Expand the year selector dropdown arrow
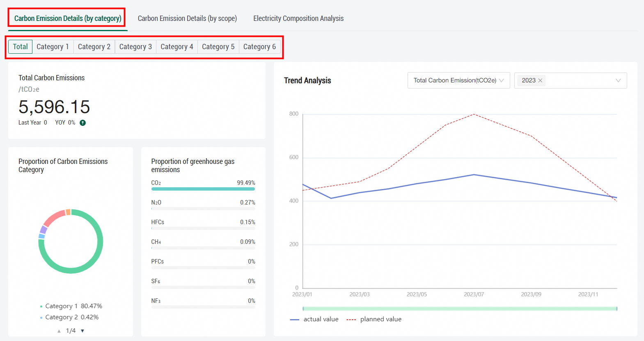This screenshot has height=341, width=644. click(618, 80)
